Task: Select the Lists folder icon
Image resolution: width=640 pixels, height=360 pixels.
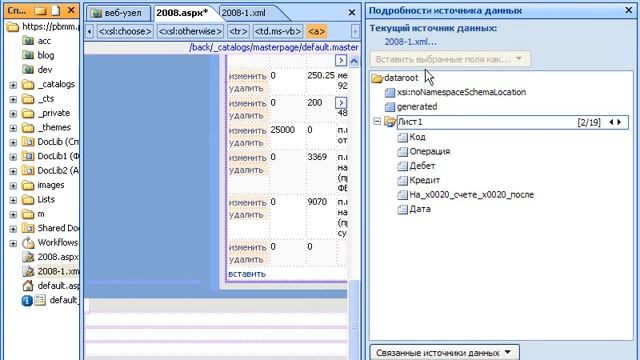Action: (x=28, y=199)
